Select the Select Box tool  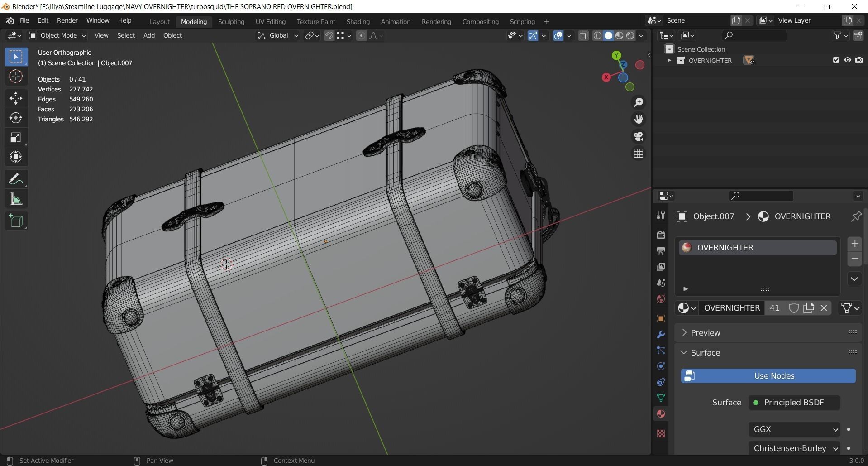(x=16, y=57)
